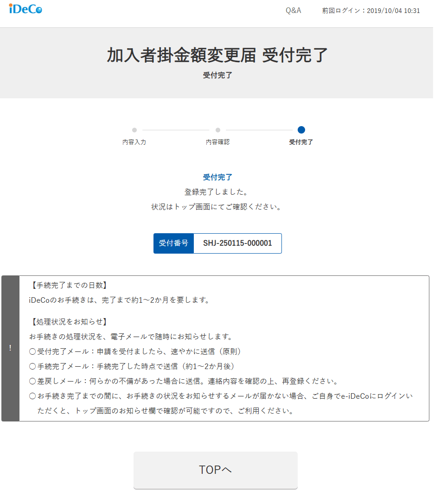Select the 内容入力 step label

(134, 142)
